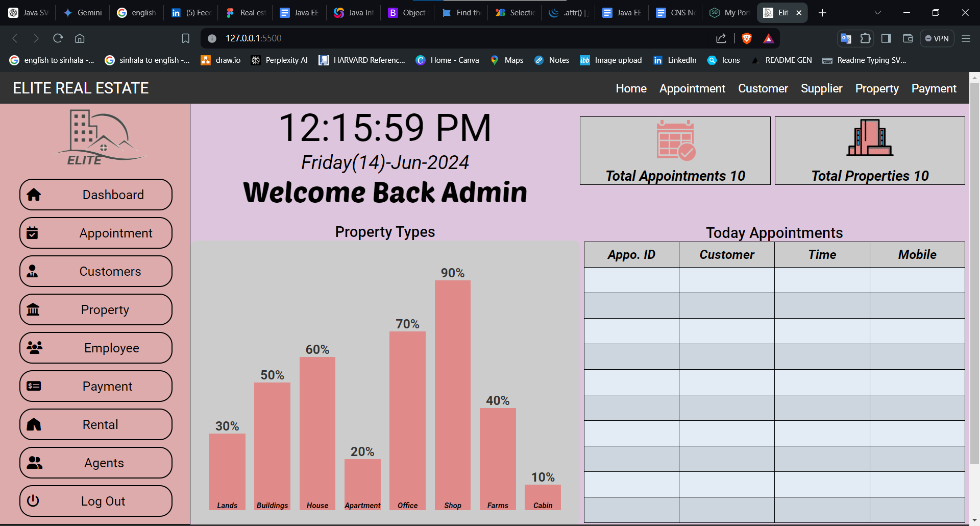The width and height of the screenshot is (980, 526).
Task: Click the power icon beside Log Out
Action: pyautogui.click(x=33, y=500)
